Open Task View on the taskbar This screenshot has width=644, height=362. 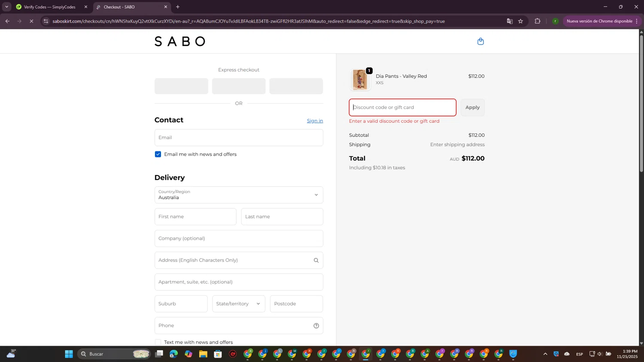(159, 354)
